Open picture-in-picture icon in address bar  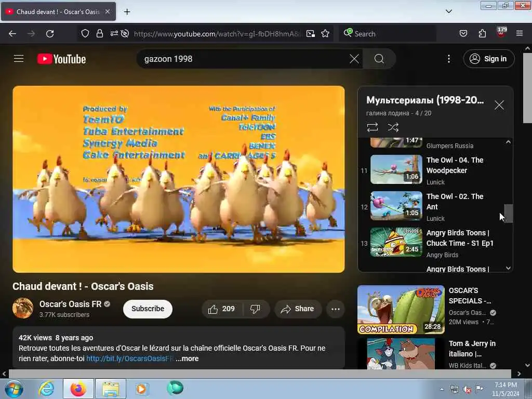click(x=311, y=33)
